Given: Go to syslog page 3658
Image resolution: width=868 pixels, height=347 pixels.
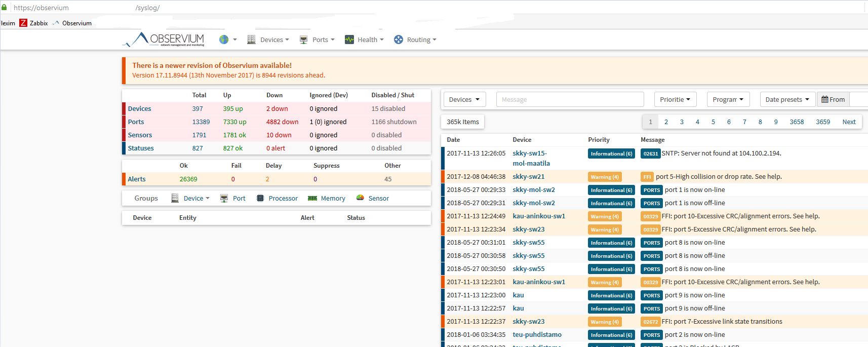Looking at the screenshot, I should click(x=797, y=122).
